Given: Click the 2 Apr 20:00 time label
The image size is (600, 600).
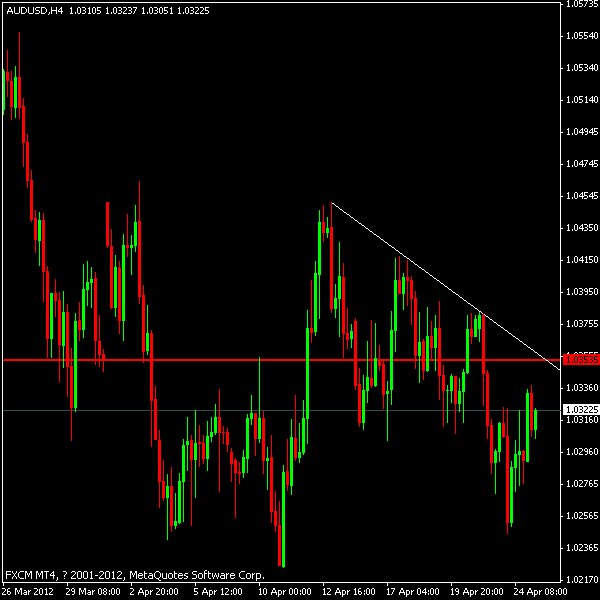Looking at the screenshot, I should click(154, 592).
